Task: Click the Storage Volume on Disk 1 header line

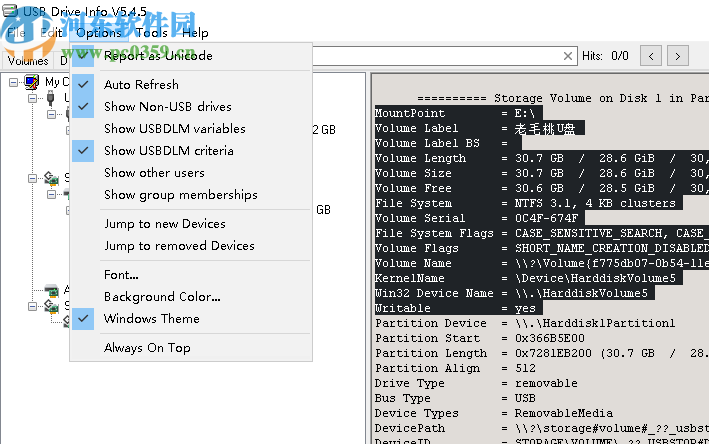Action: click(x=563, y=98)
